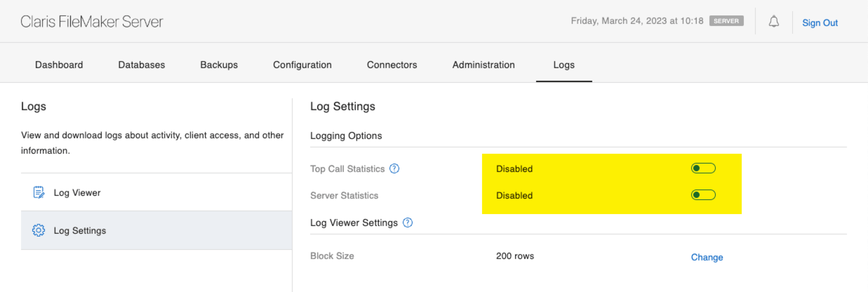Select the Connectors tab
Viewport: 868px width, 292px height.
(x=392, y=65)
